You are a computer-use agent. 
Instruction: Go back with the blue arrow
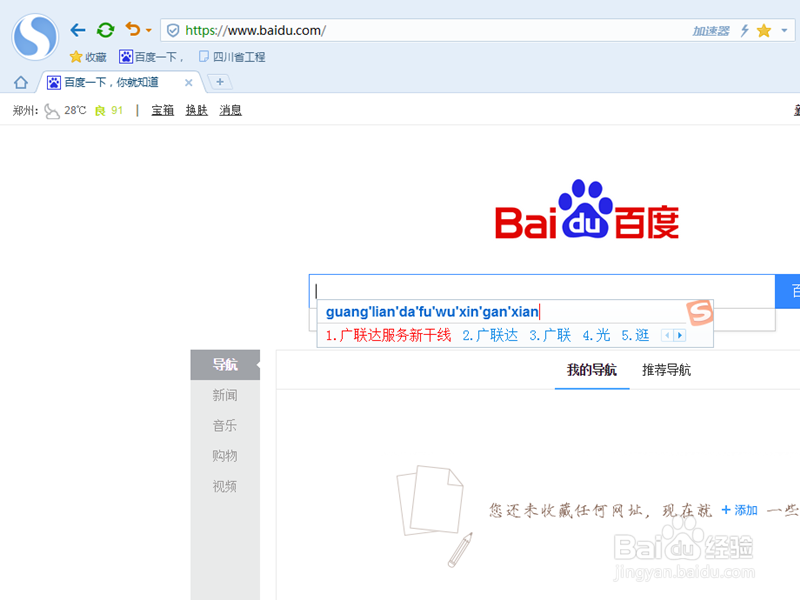[78, 30]
